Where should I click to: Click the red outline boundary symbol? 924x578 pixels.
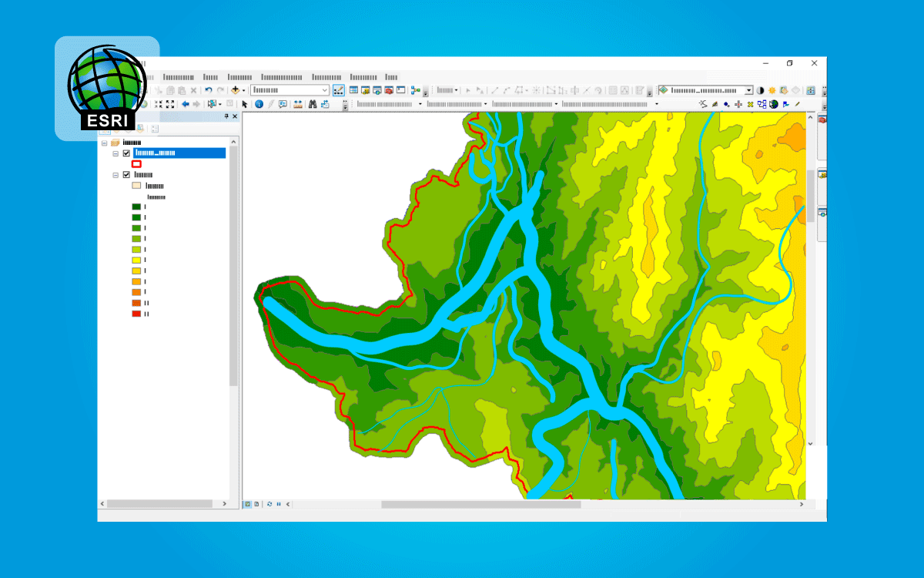(136, 164)
